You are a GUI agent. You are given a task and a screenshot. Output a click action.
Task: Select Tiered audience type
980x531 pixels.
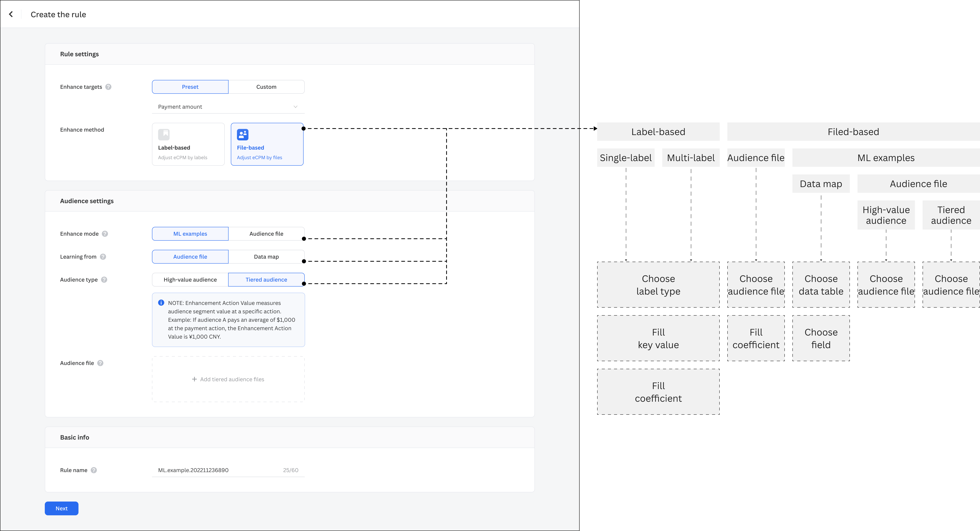266,280
